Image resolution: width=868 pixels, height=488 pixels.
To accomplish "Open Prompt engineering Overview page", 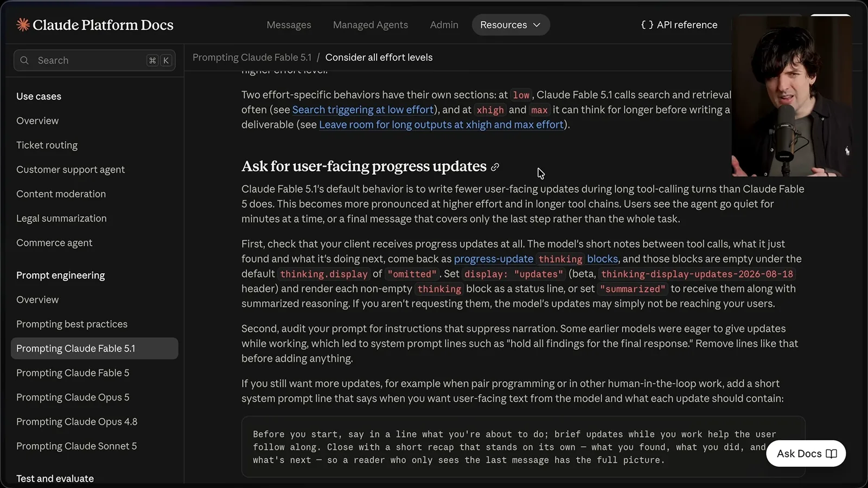I will [37, 300].
